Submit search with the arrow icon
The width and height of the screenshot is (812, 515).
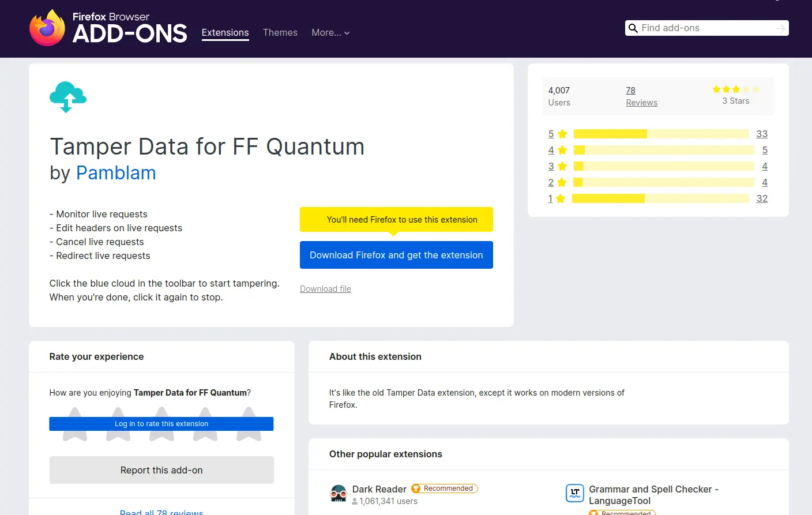click(781, 28)
